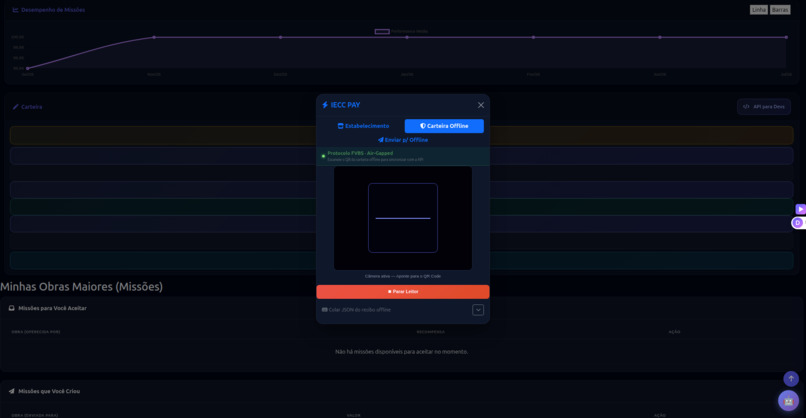This screenshot has width=806, height=418.
Task: Open the chatbot robot assistant
Action: [789, 401]
